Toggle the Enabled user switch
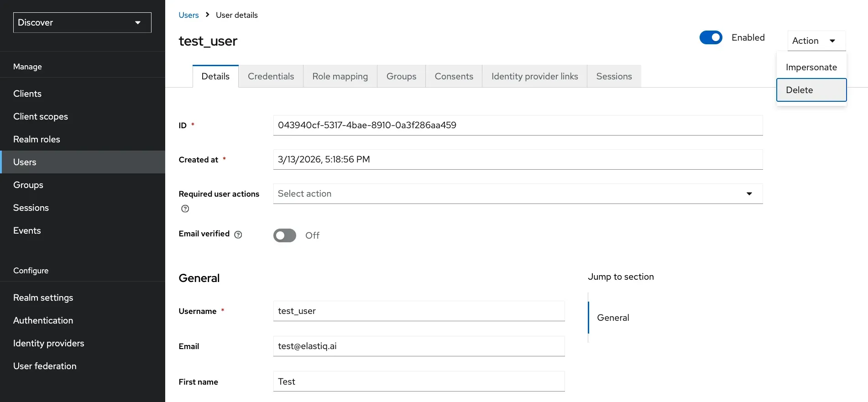The width and height of the screenshot is (868, 402). (711, 37)
